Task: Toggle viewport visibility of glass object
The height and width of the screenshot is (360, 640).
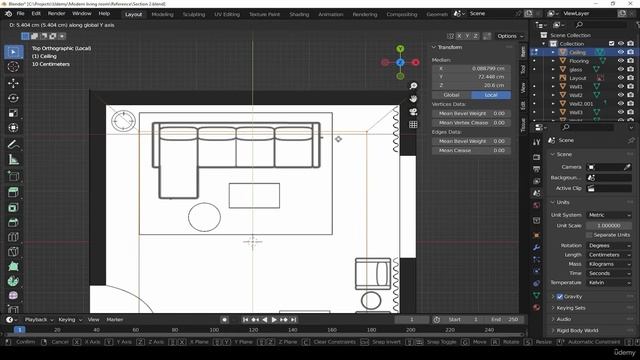Action: coord(621,69)
